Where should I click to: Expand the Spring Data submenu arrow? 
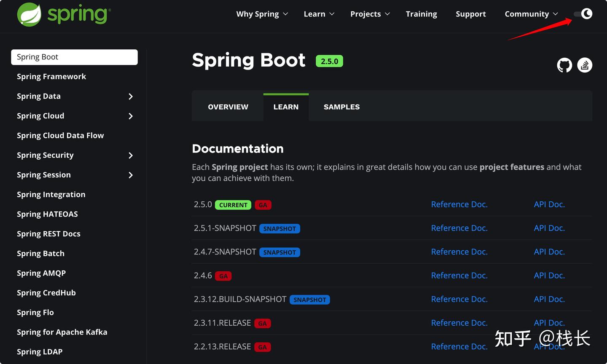pos(131,96)
